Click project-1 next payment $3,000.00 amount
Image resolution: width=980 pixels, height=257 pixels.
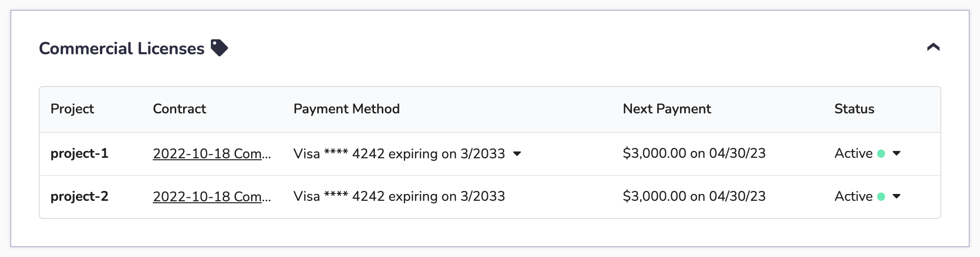[654, 153]
